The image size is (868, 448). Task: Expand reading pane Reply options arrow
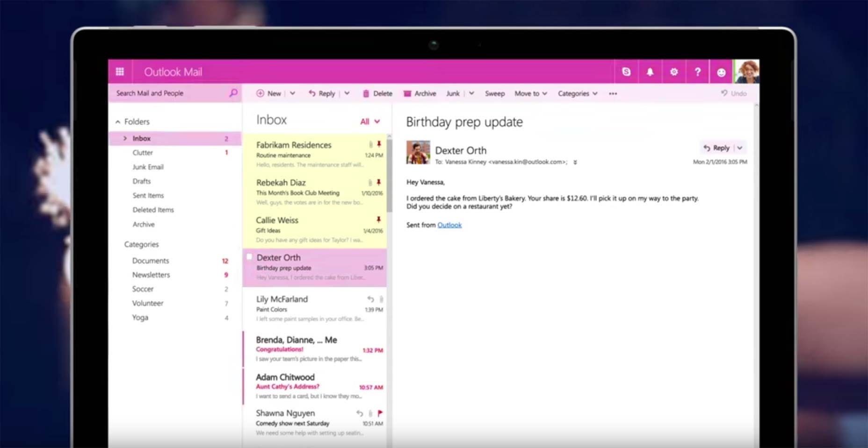point(740,148)
